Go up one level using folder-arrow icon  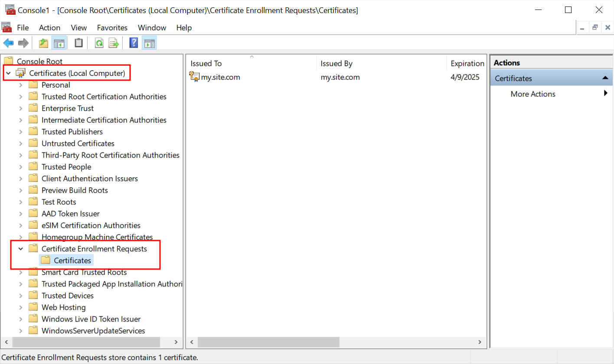click(43, 43)
